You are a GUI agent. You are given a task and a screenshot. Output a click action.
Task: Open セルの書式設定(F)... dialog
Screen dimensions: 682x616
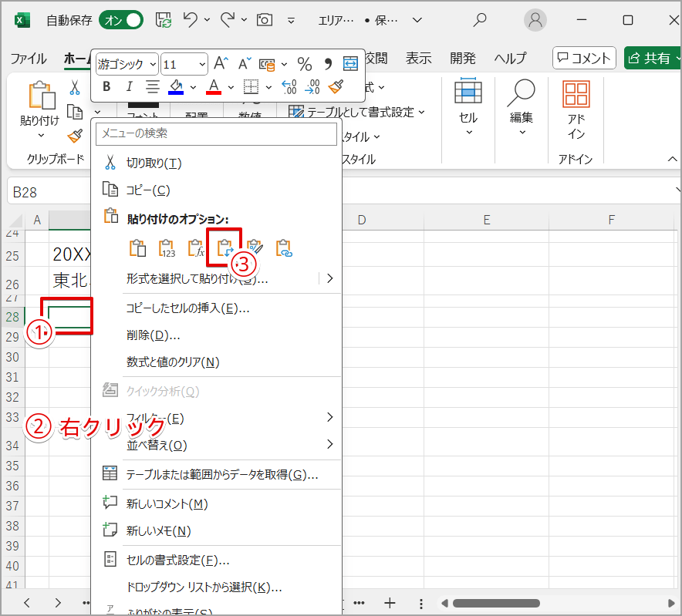pyautogui.click(x=216, y=560)
